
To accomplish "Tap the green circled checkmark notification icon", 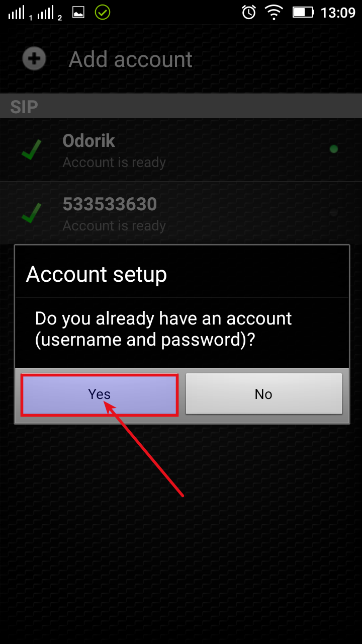I will click(x=102, y=12).
